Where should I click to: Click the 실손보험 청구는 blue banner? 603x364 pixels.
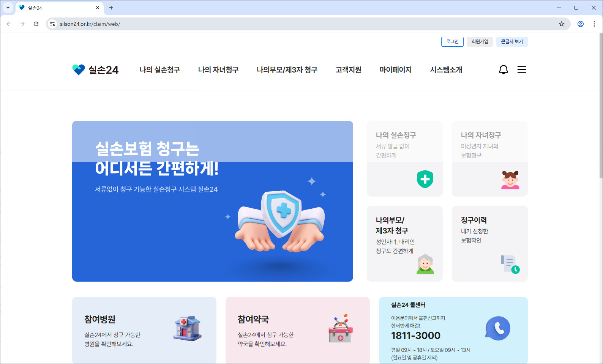point(213,201)
